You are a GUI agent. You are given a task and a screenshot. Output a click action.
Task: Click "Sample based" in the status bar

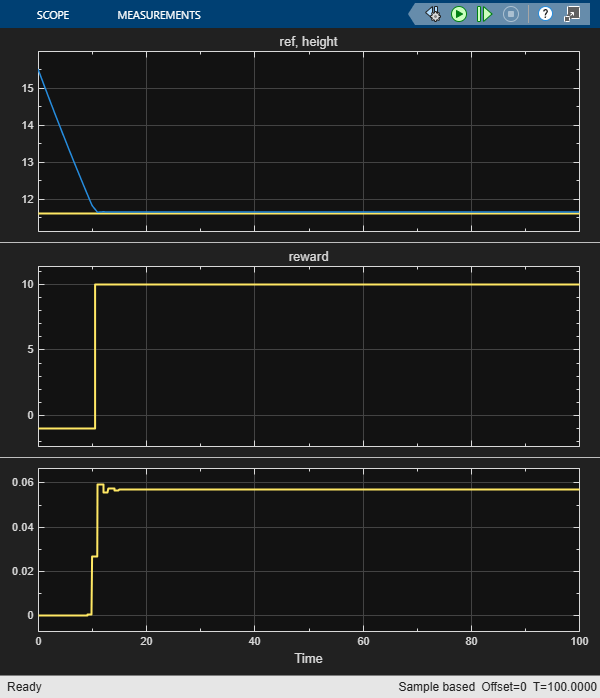(436, 688)
